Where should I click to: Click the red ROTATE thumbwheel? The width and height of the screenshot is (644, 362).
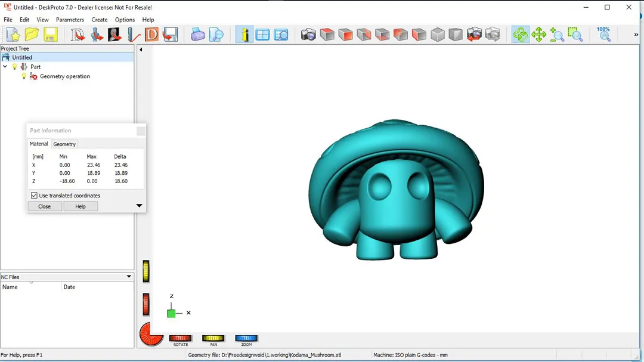[x=180, y=338]
